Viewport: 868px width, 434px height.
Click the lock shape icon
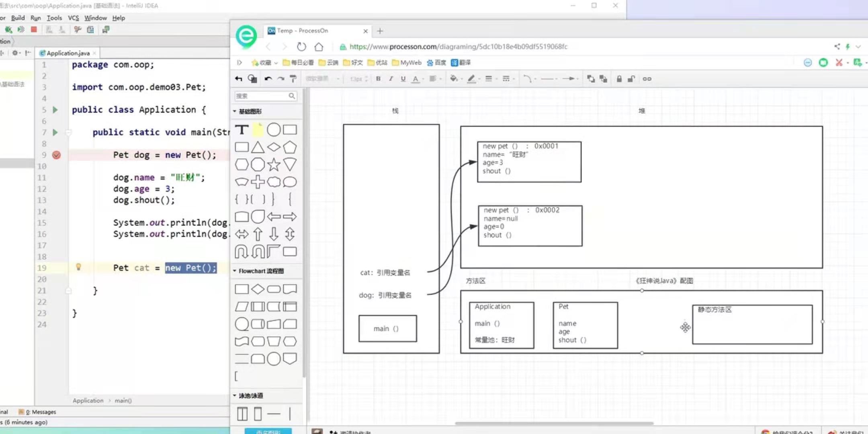pyautogui.click(x=619, y=79)
